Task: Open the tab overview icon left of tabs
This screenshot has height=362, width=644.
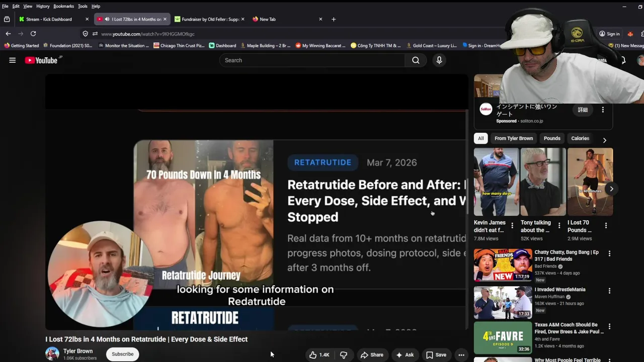Action: [7, 19]
